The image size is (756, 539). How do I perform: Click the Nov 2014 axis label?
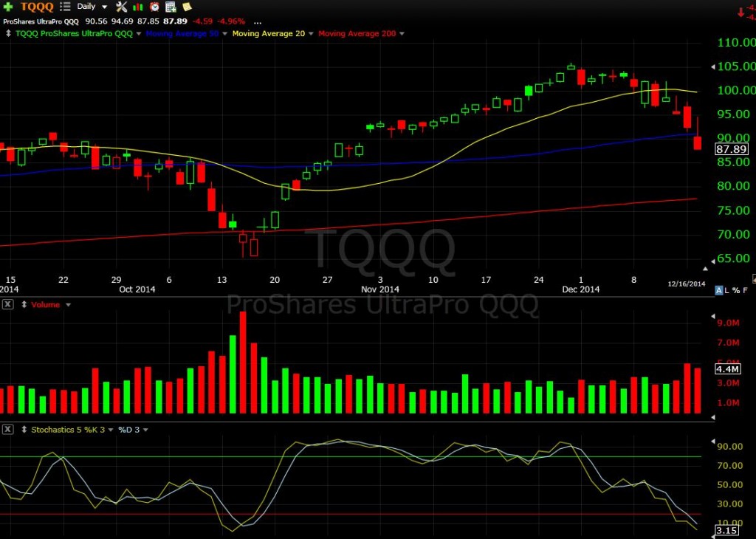coord(380,289)
